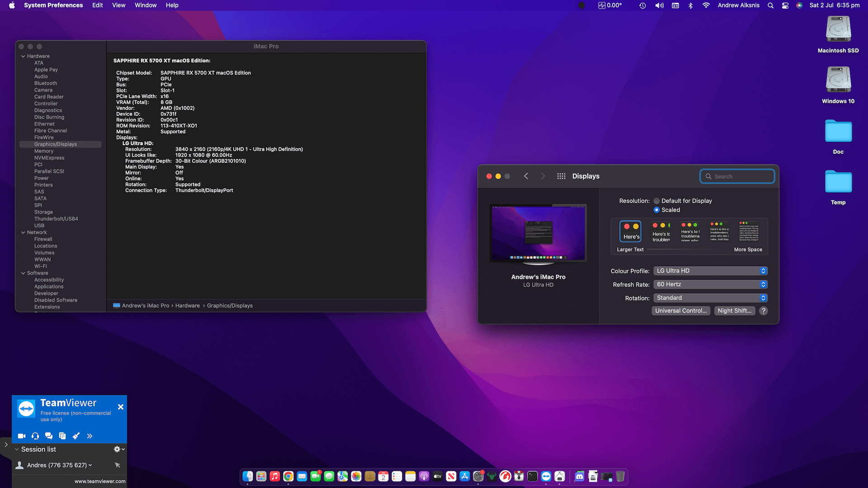Click the Search field in Displays window
Image resolution: width=868 pixels, height=488 pixels.
(x=737, y=176)
